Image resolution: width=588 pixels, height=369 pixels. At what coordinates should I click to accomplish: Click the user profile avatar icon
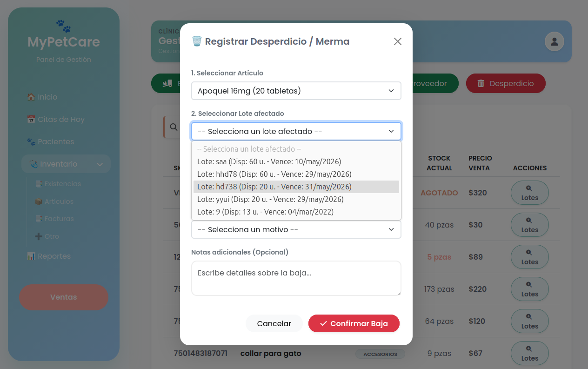click(x=554, y=41)
